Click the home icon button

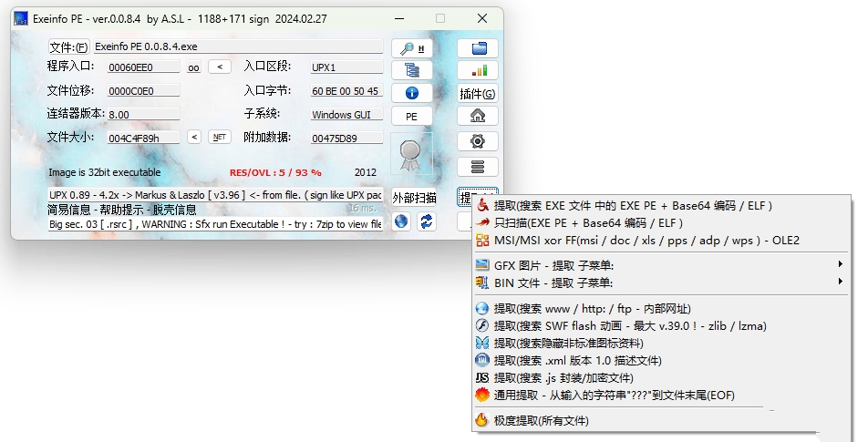478,116
